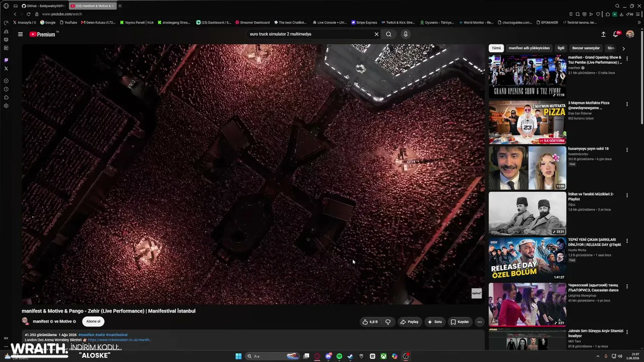This screenshot has height=362, width=644.
Task: Subscribe with the Abone ol button
Action: pyautogui.click(x=93, y=322)
